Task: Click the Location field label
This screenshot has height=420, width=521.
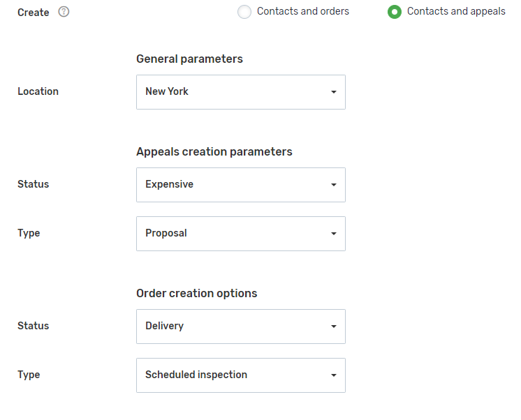Action: pos(38,91)
